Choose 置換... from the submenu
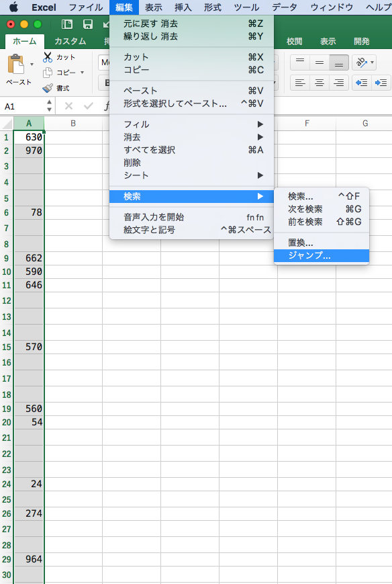 pos(322,243)
